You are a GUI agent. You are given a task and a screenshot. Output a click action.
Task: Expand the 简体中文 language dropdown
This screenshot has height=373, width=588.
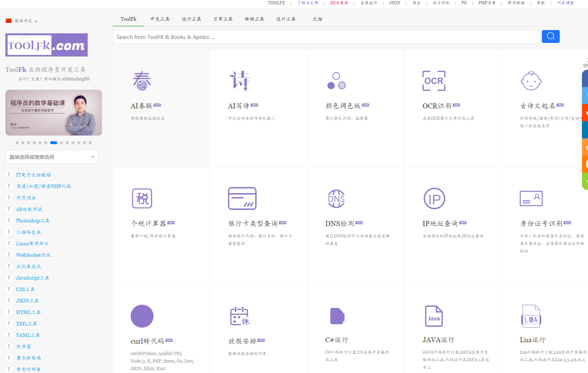26,21
